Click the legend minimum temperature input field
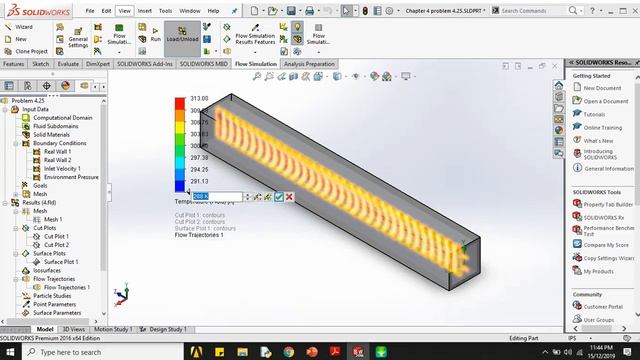This screenshot has width=640, height=360. (x=217, y=197)
